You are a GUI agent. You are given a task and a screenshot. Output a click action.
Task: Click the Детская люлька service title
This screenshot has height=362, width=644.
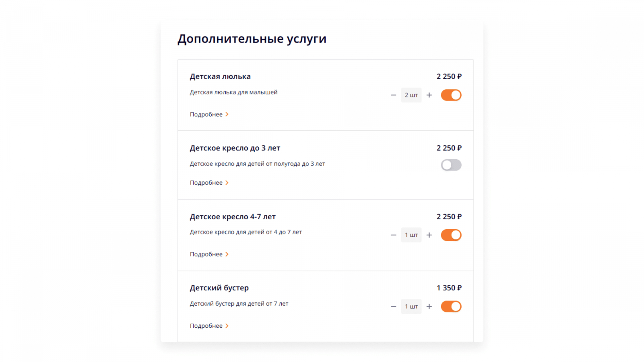point(220,76)
